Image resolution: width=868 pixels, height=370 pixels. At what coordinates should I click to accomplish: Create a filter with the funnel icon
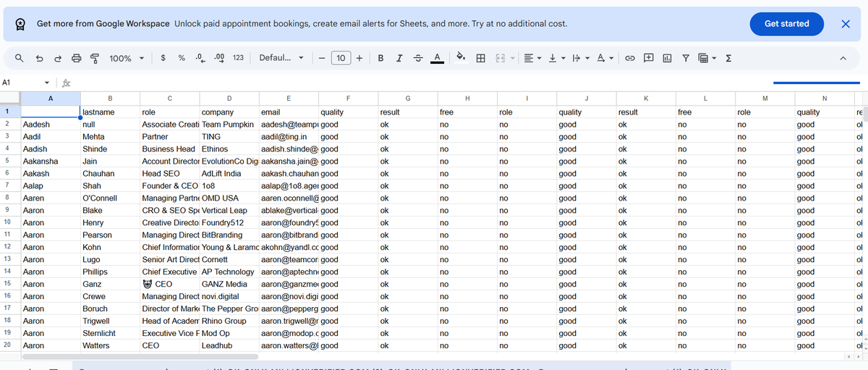click(x=686, y=58)
